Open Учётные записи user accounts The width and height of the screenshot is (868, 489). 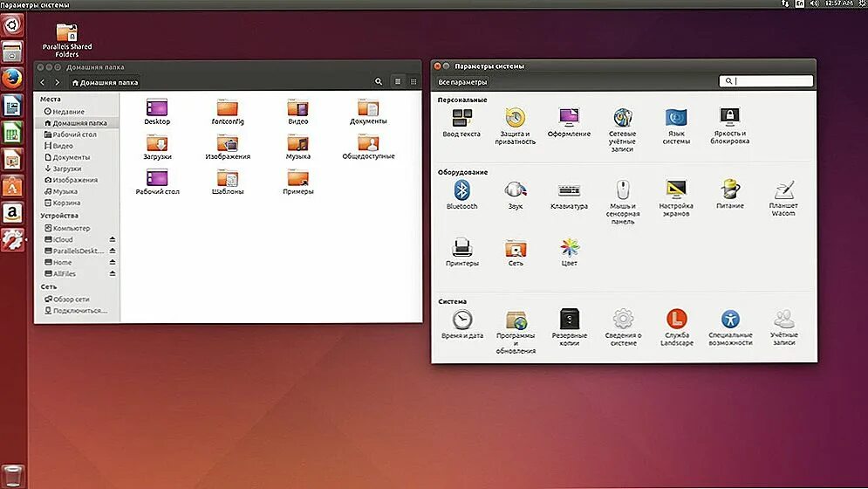[784, 327]
